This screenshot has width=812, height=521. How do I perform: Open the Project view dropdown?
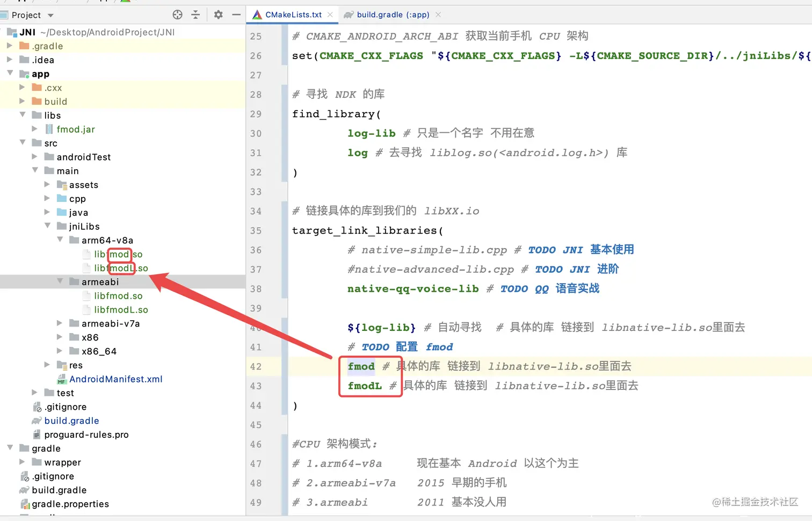pos(50,15)
